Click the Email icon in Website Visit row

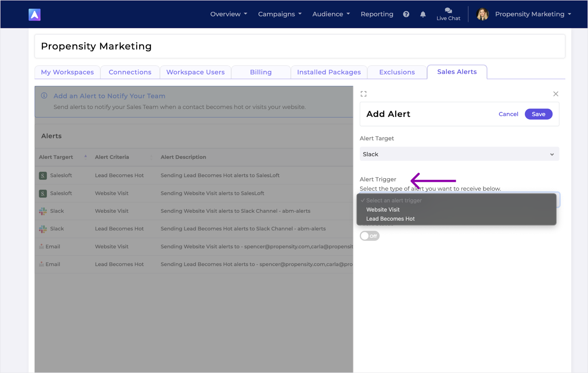42,246
